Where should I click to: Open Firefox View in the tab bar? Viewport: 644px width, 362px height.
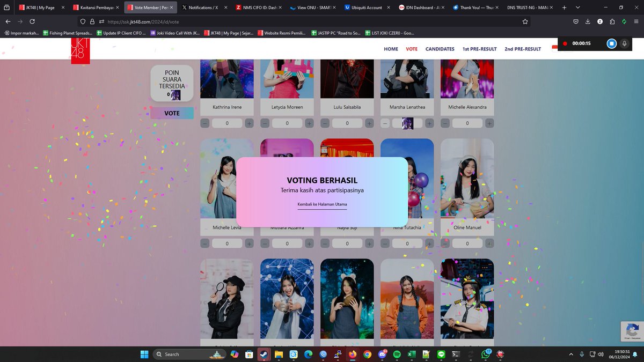coord(6,8)
